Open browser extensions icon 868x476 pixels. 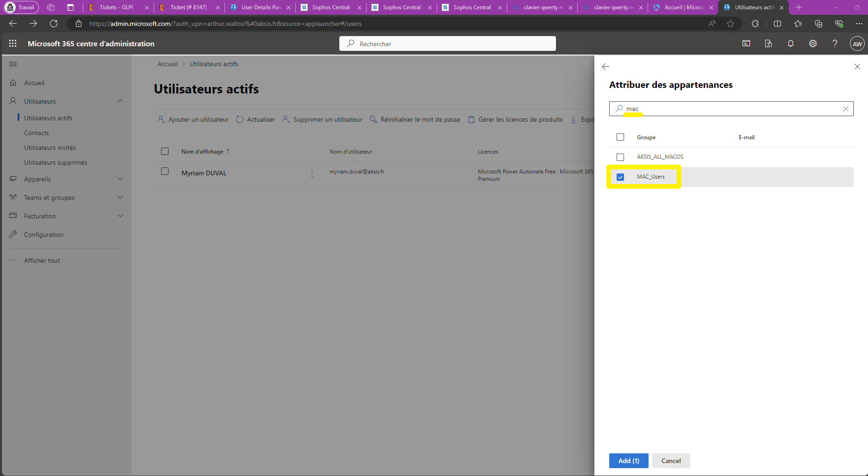tap(755, 24)
